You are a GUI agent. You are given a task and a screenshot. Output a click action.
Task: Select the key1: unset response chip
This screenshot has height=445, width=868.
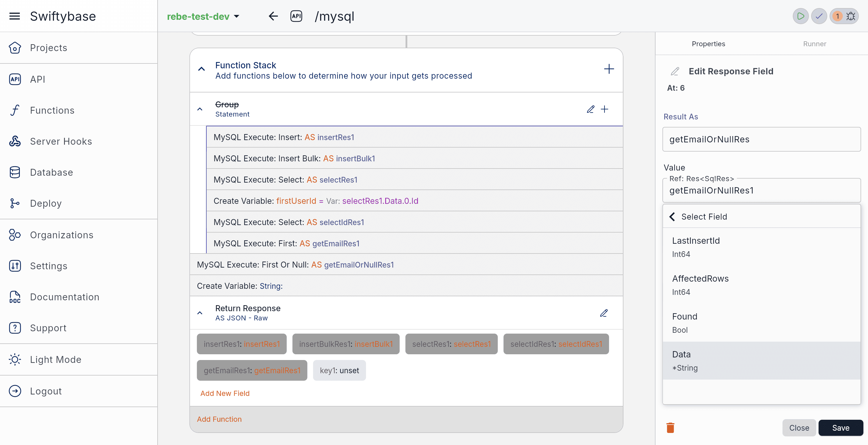339,370
